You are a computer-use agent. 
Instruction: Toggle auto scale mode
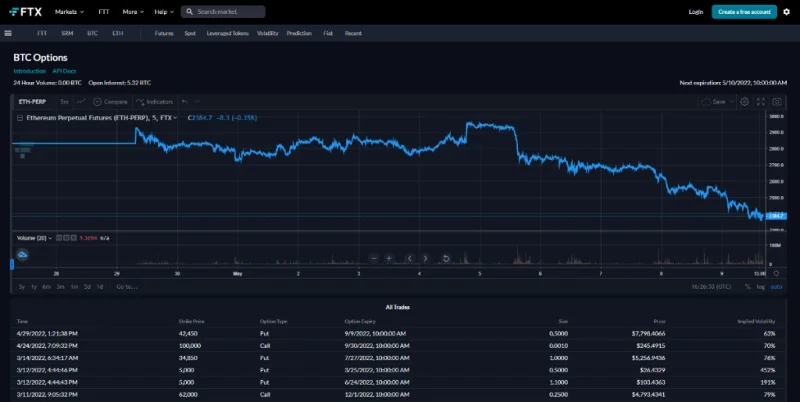[x=776, y=287]
